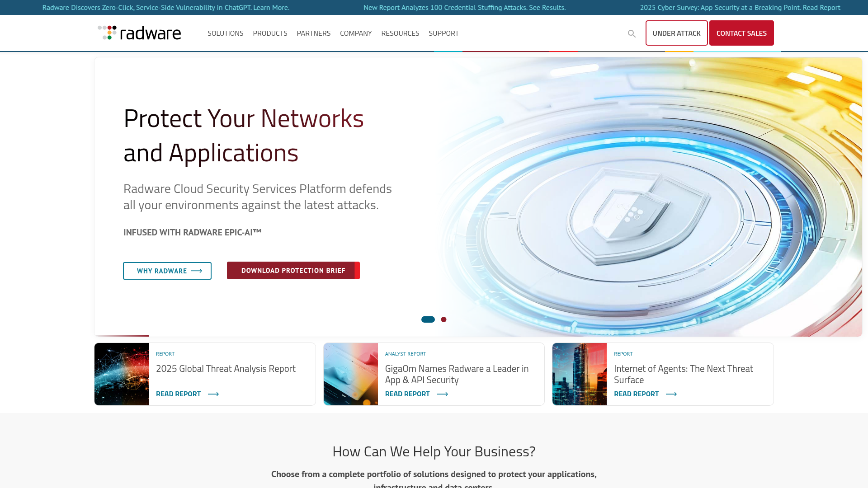Click the 2025 Global Threat Analysis Report thumbnail

(121, 374)
